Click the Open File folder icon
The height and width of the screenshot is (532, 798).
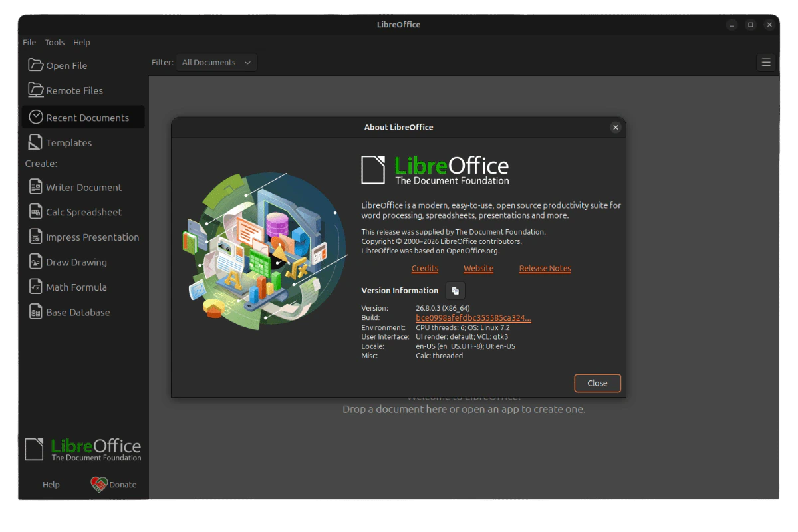36,65
